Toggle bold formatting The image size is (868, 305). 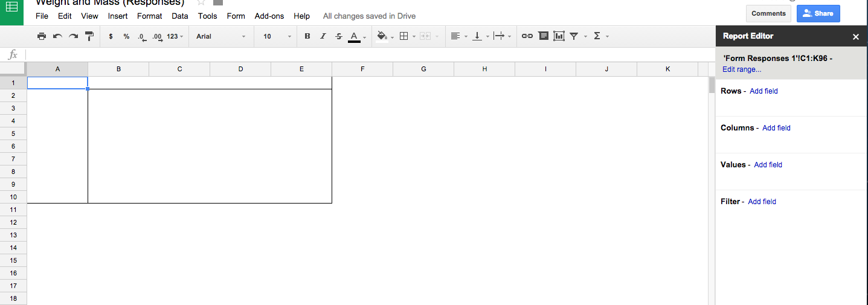click(x=307, y=36)
